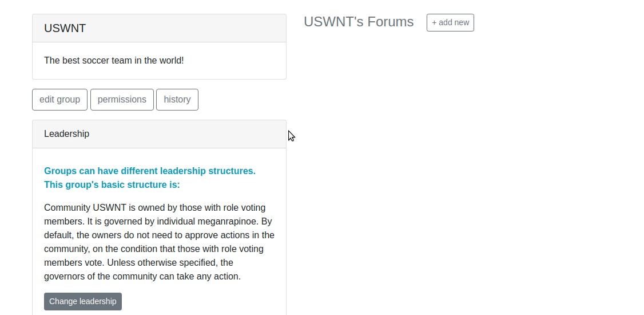Click the USWNT's Forums heading
Screen dimensions: 644x315
(359, 22)
